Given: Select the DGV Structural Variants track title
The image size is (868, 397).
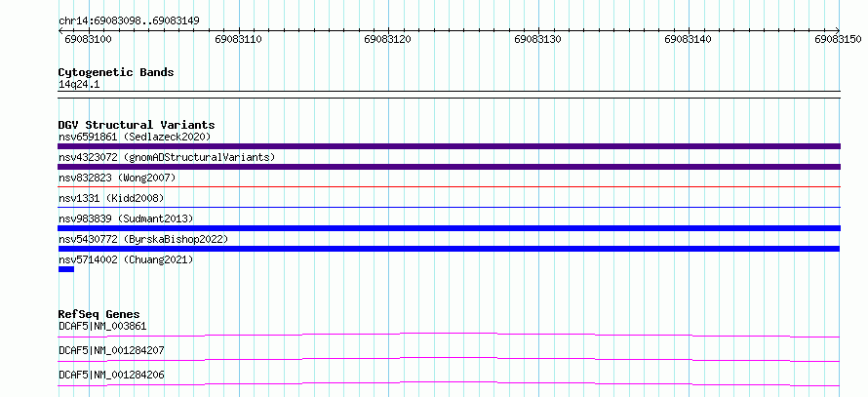Looking at the screenshot, I should click(137, 125).
